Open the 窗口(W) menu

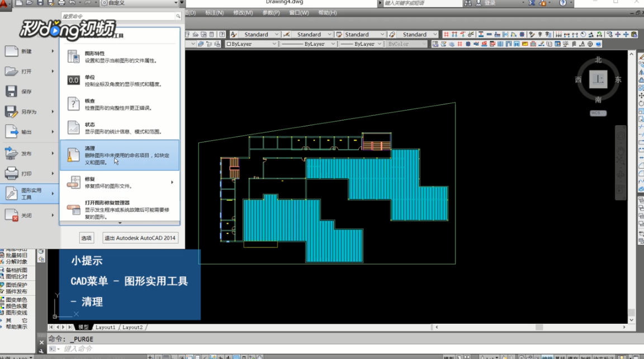tap(299, 13)
